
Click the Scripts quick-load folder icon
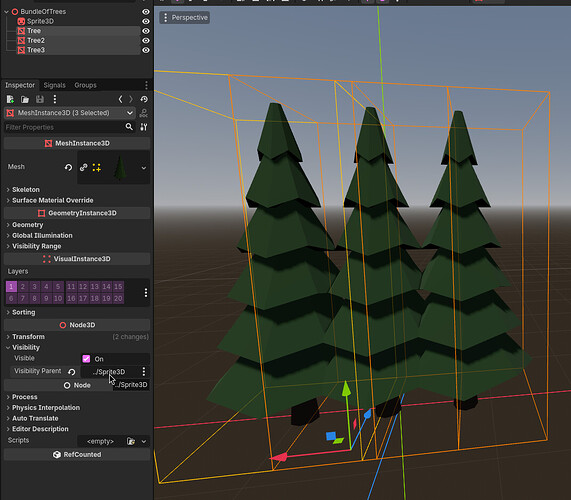131,441
